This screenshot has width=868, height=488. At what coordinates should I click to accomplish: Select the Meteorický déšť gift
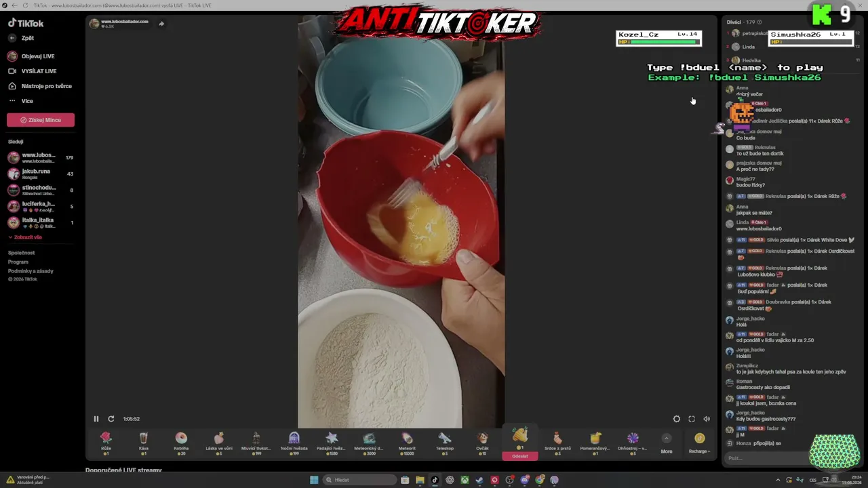(370, 443)
